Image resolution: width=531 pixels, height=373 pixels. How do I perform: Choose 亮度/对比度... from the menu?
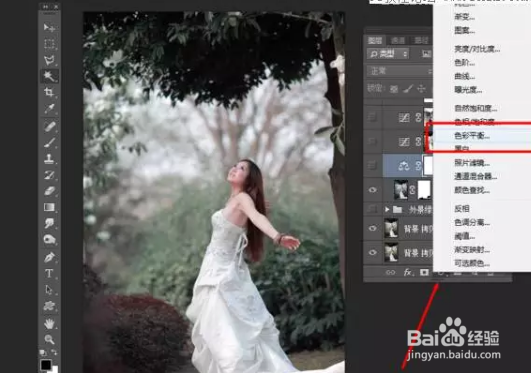pyautogui.click(x=477, y=49)
